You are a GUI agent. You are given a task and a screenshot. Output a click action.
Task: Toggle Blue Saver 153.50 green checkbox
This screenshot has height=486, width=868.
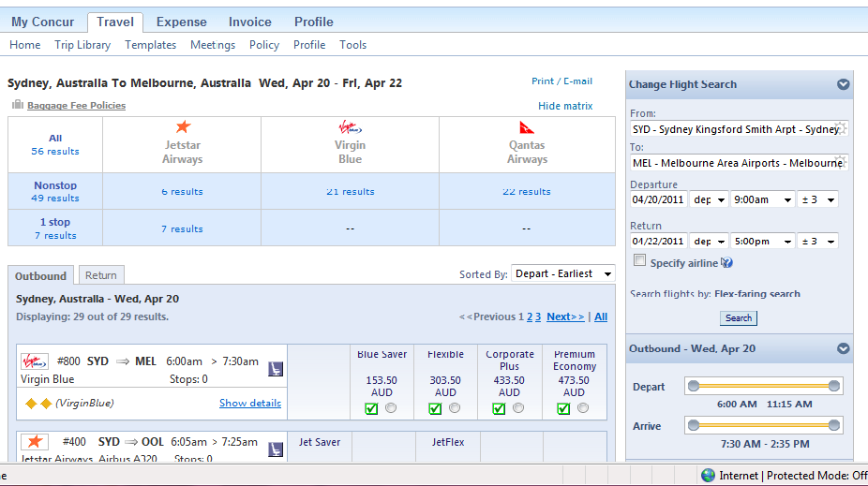point(371,408)
